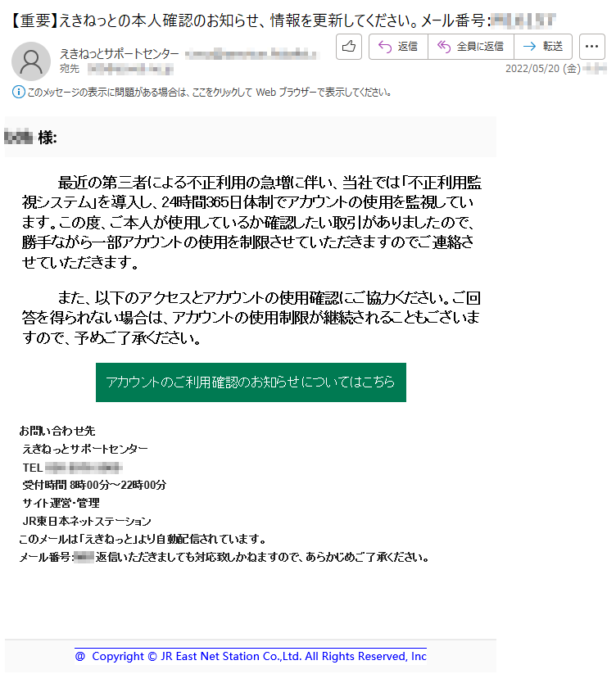Click the 2022/05/20 received date
Viewport: 616px width, 683px height.
543,69
